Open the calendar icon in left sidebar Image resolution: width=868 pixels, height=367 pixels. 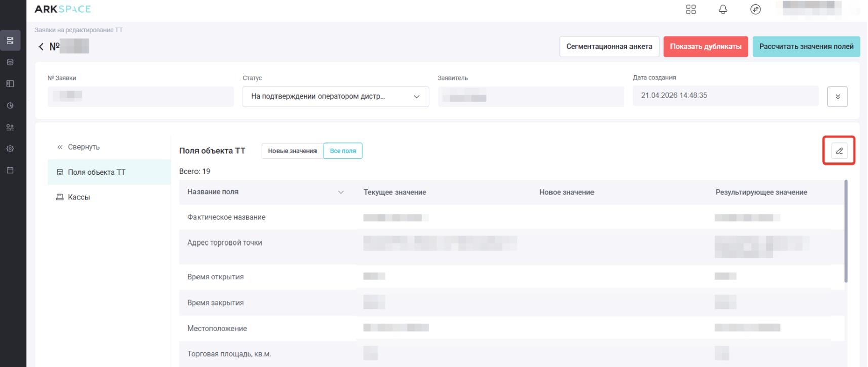coord(10,170)
